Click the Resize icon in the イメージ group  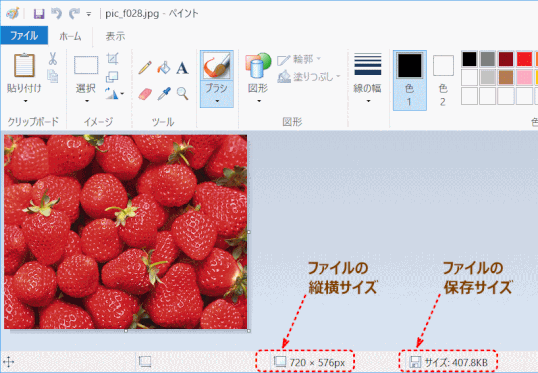coord(112,77)
